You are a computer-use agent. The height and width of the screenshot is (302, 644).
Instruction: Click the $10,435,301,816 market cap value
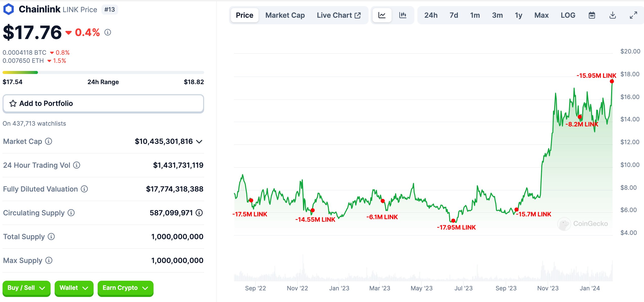pyautogui.click(x=164, y=141)
